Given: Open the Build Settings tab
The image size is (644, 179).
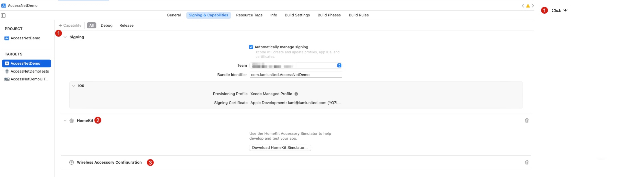Looking at the screenshot, I should point(297,15).
